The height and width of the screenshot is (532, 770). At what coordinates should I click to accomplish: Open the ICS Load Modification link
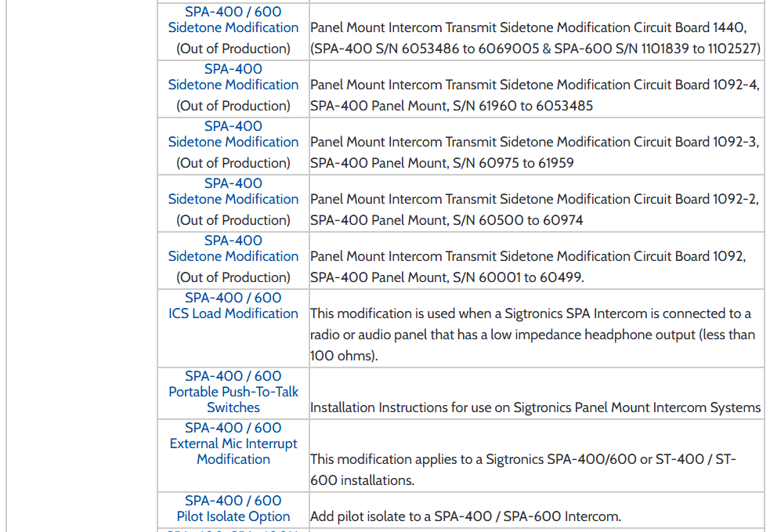pos(233,313)
